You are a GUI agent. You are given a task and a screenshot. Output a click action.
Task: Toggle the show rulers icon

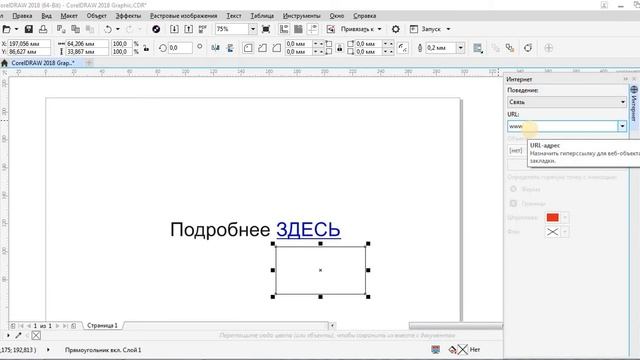pos(284,29)
